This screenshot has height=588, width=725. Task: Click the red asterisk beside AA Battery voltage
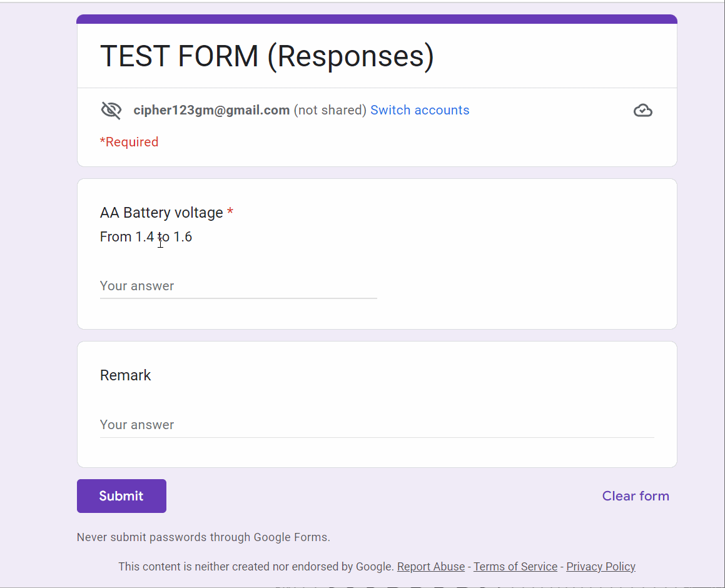pos(230,213)
